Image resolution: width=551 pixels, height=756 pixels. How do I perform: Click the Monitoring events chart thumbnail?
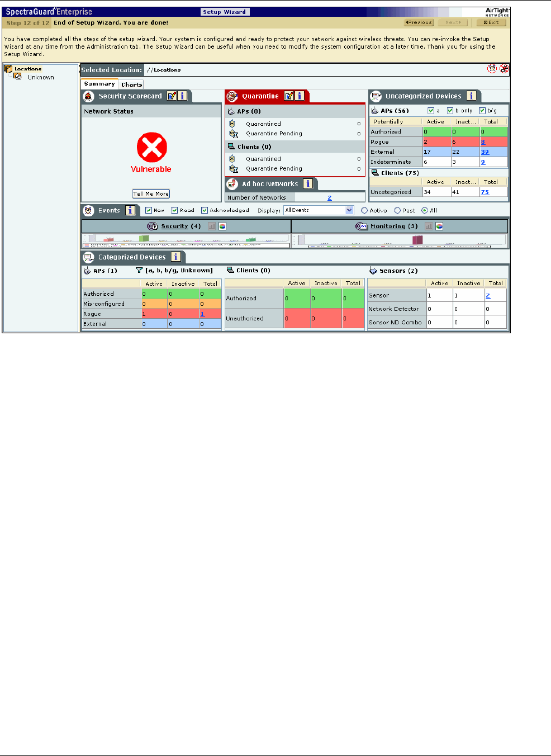pyautogui.click(x=400, y=240)
